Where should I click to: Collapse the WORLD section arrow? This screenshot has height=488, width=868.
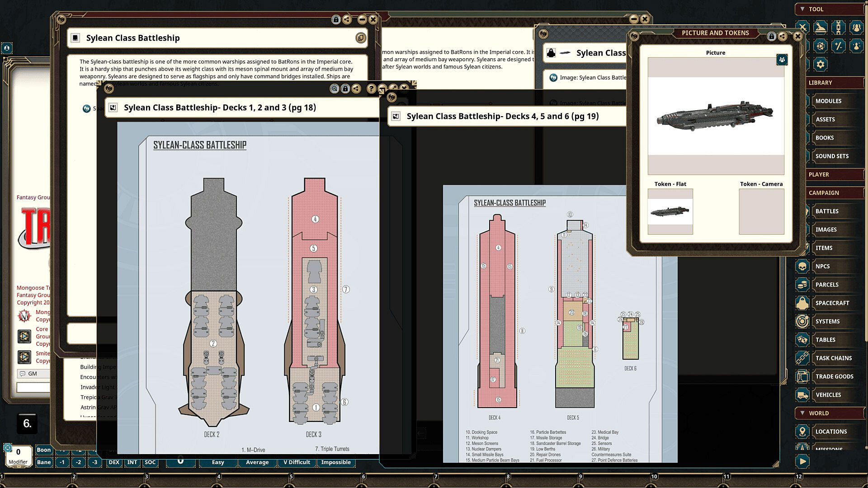click(802, 413)
